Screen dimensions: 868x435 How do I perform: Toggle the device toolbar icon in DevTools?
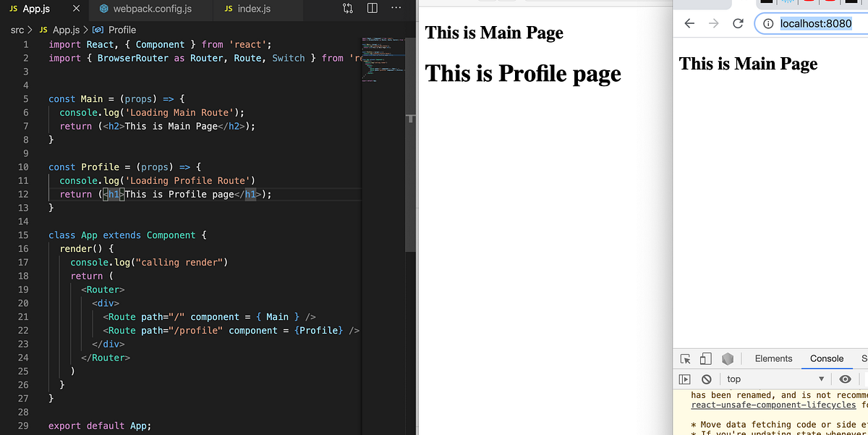705,358
